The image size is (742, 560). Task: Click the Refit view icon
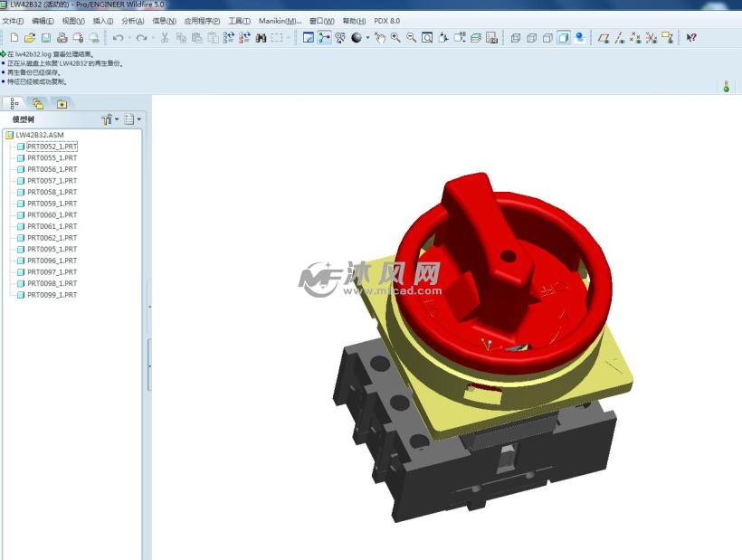[427, 38]
